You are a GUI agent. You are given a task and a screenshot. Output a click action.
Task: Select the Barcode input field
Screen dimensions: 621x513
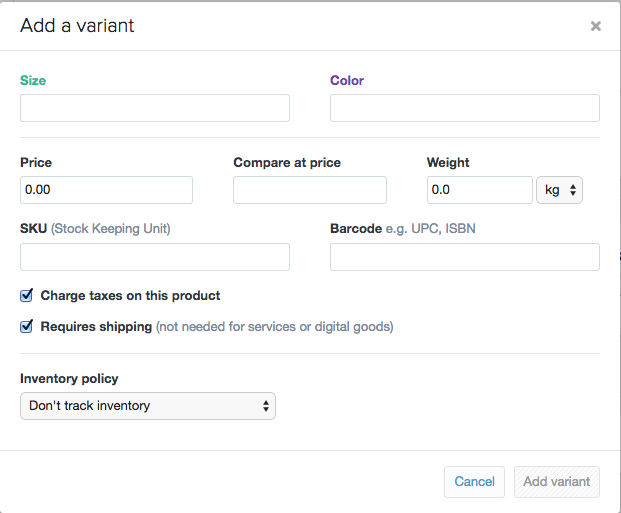465,257
